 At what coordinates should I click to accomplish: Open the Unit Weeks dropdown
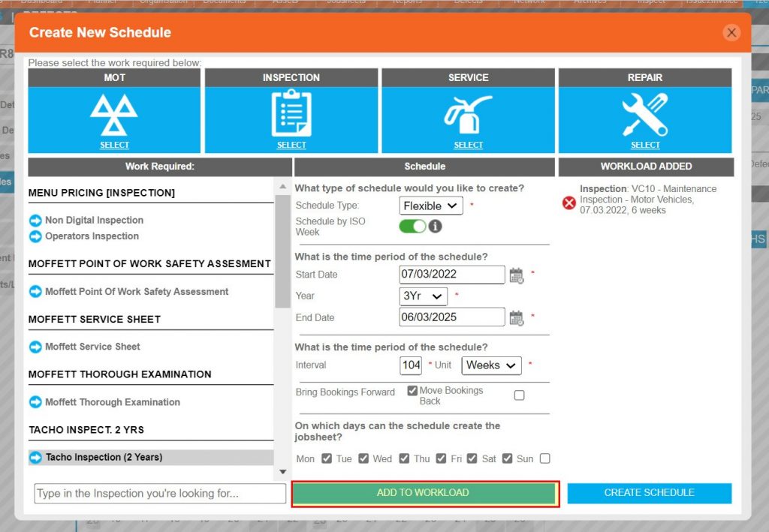[491, 365]
